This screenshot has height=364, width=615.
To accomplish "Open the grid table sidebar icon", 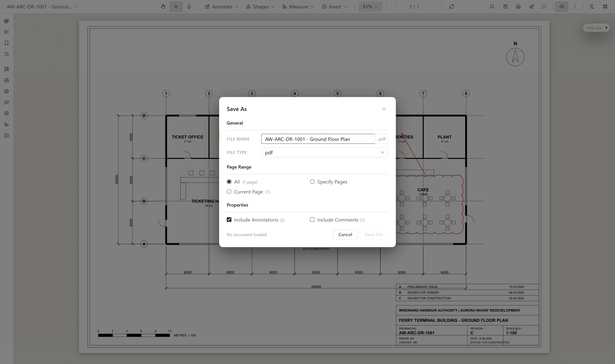I will [x=7, y=113].
